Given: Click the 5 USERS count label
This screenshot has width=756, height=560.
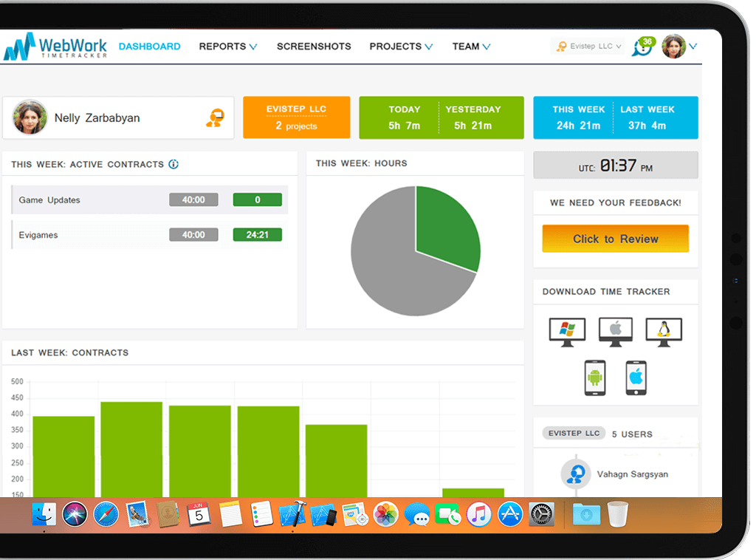Looking at the screenshot, I should (x=632, y=434).
